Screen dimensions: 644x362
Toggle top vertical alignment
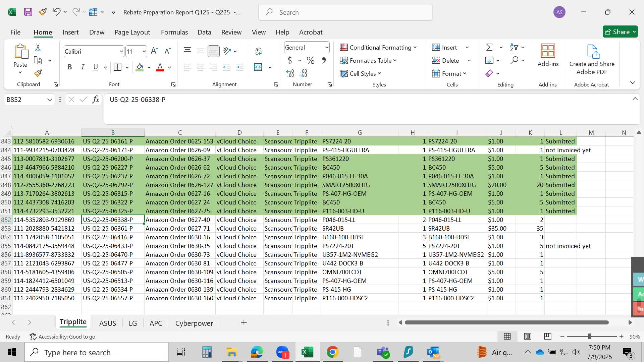[187, 51]
